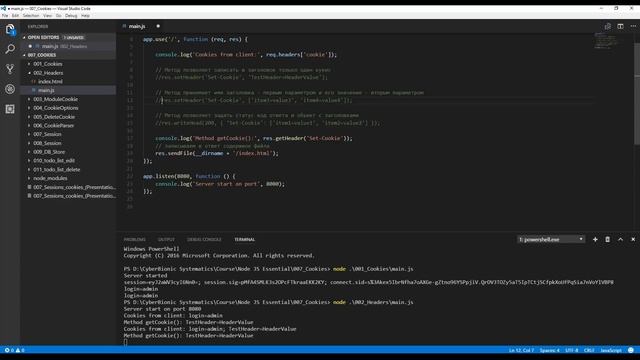Image resolution: width=640 pixels, height=360 pixels.
Task: Open the Extensions view in activity bar
Action: 10,109
